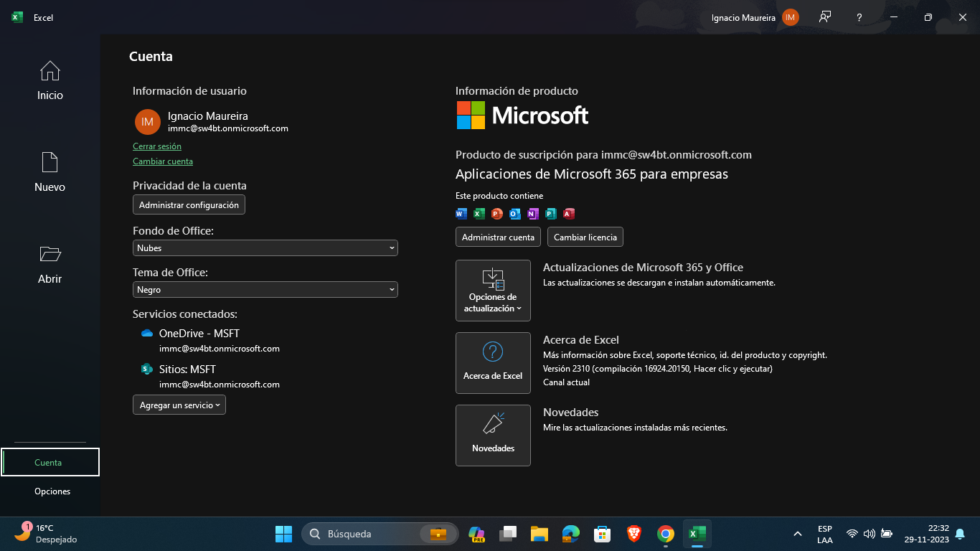Click the OneNote product icon
Image resolution: width=980 pixels, height=551 pixels.
[x=533, y=214]
